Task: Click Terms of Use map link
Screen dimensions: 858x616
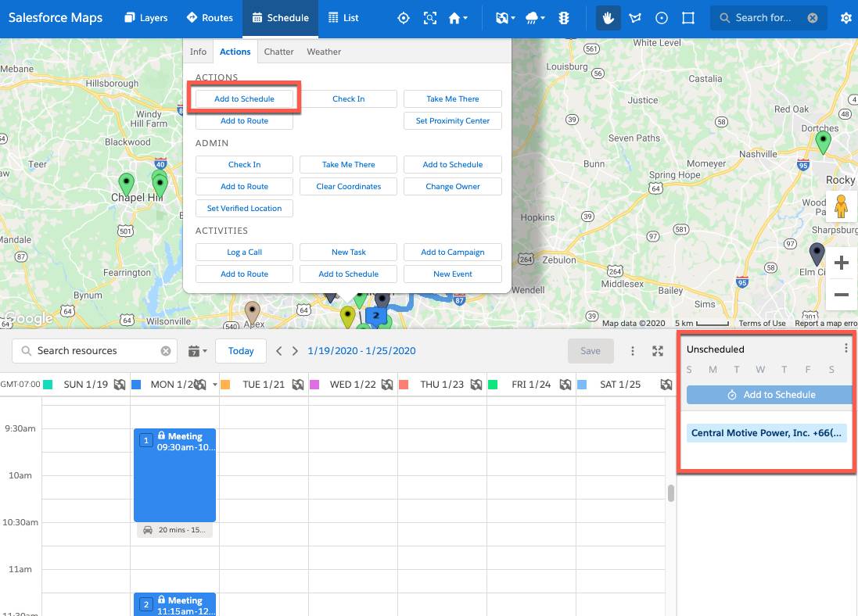Action: click(762, 324)
